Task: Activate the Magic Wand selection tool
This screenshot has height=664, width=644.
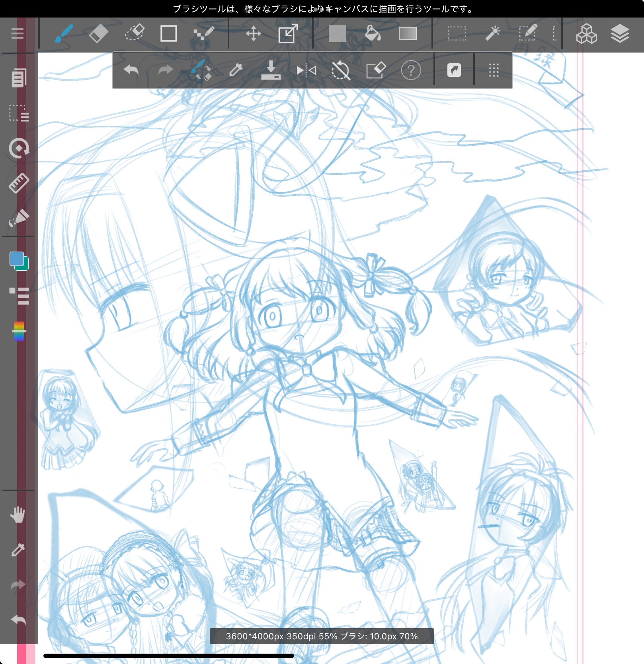Action: point(492,33)
